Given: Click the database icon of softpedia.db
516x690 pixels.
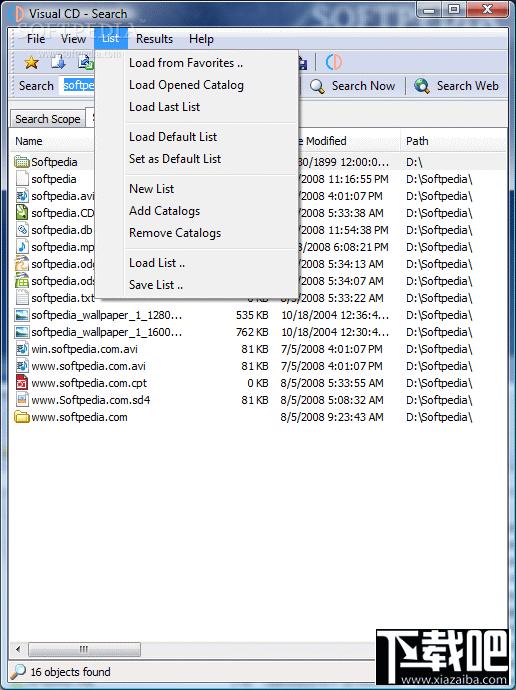Looking at the screenshot, I should coord(22,230).
